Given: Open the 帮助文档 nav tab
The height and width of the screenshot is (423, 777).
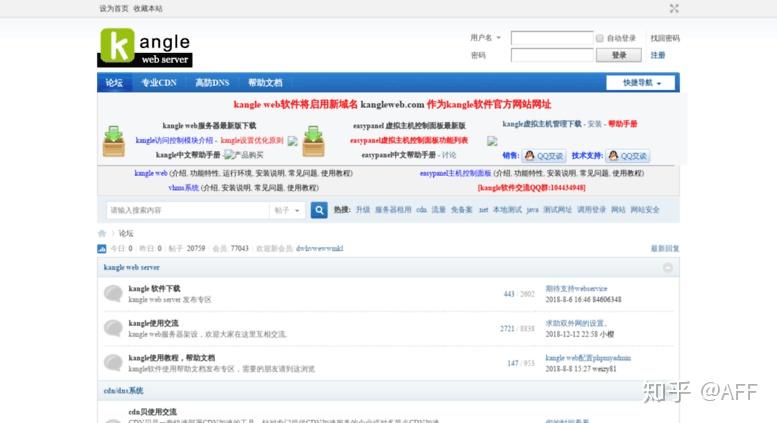Looking at the screenshot, I should point(265,83).
